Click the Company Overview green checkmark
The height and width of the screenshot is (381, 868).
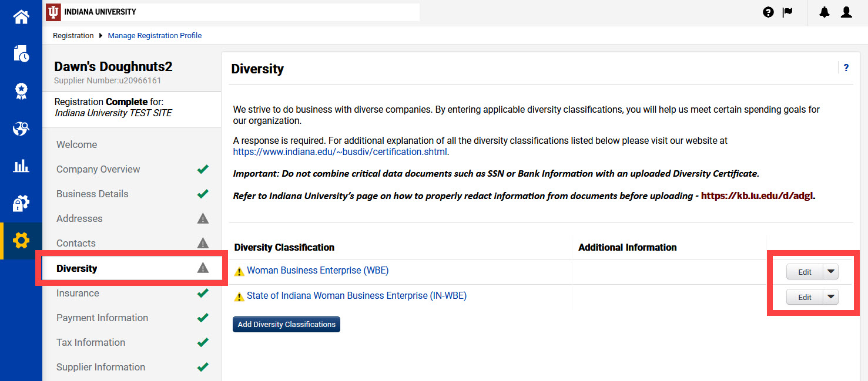click(203, 169)
